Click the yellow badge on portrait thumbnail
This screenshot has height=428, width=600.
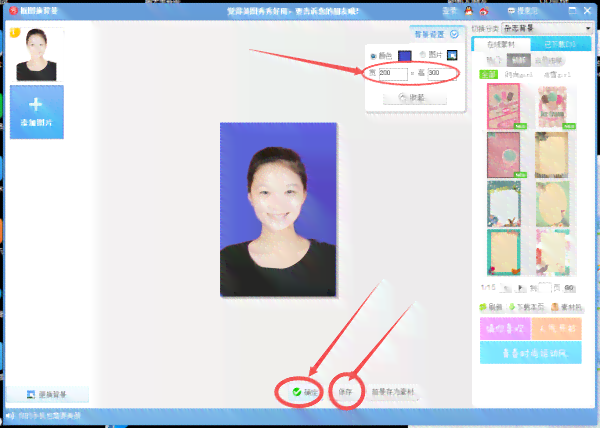15,33
